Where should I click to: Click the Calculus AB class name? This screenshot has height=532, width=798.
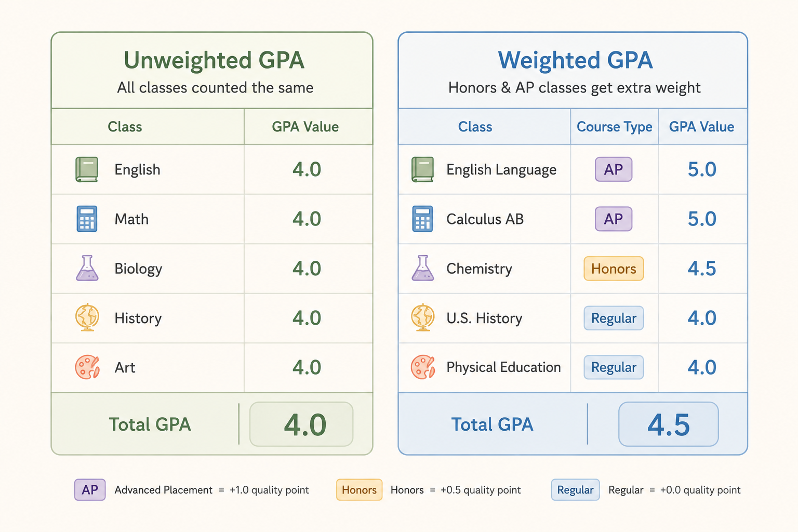tap(485, 219)
